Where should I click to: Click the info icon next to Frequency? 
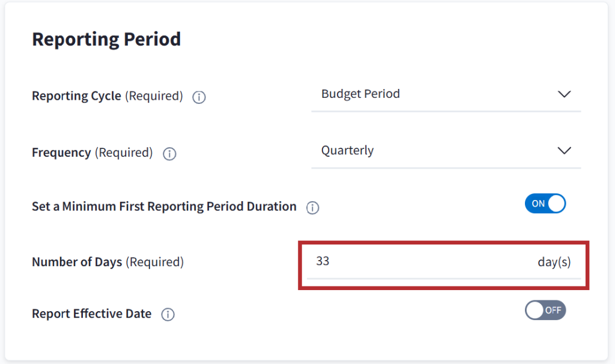pos(170,154)
